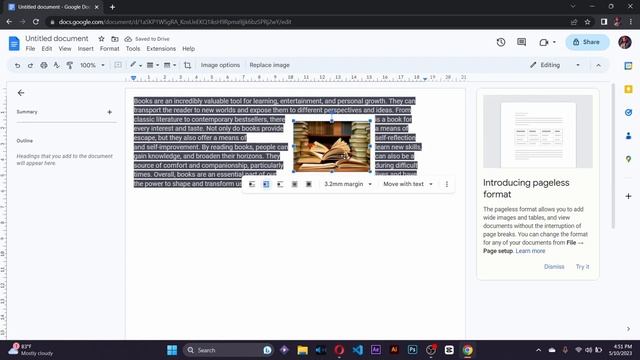640x360 pixels.
Task: Open the border color pen dropdown
Action: [136, 65]
